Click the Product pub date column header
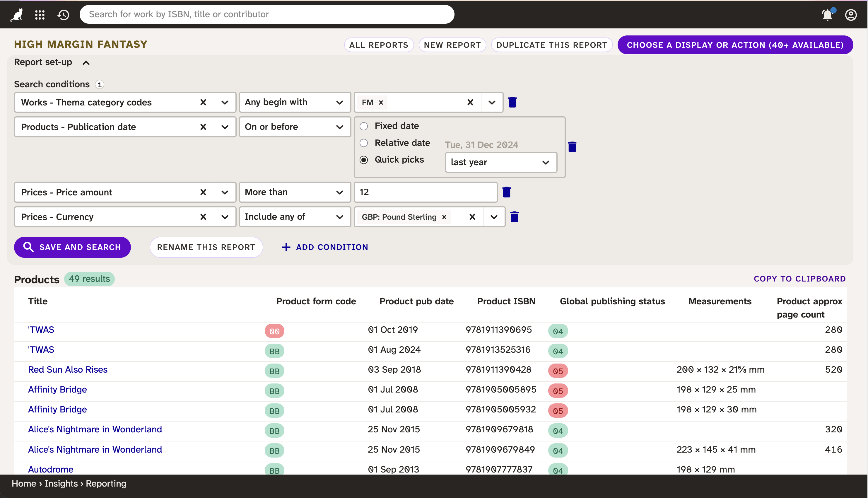 point(416,301)
